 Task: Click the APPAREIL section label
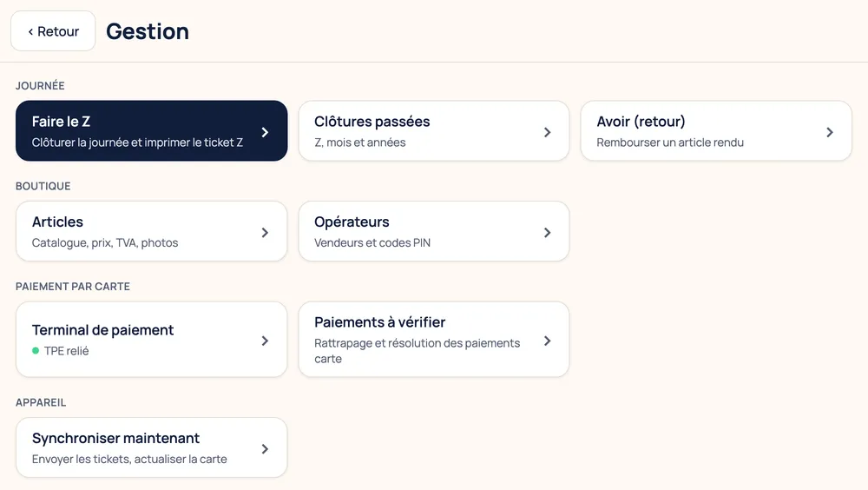point(41,402)
